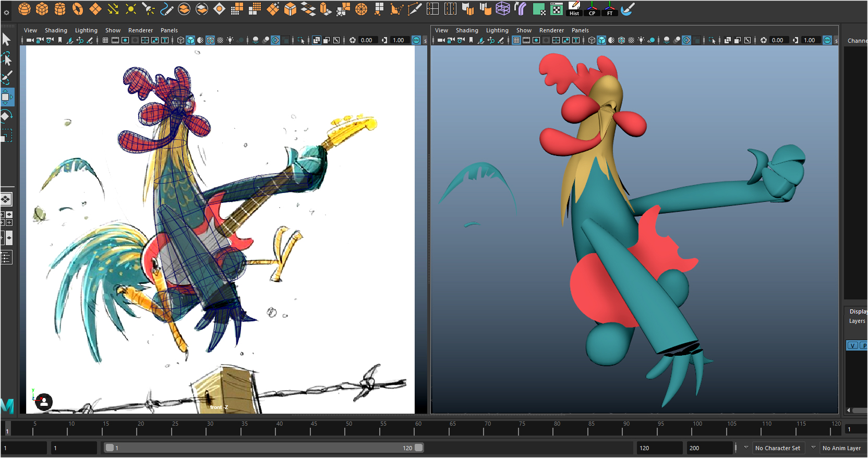Screen dimensions: 868x458
Task: Click the polygon sphere shelf icon
Action: [x=25, y=9]
